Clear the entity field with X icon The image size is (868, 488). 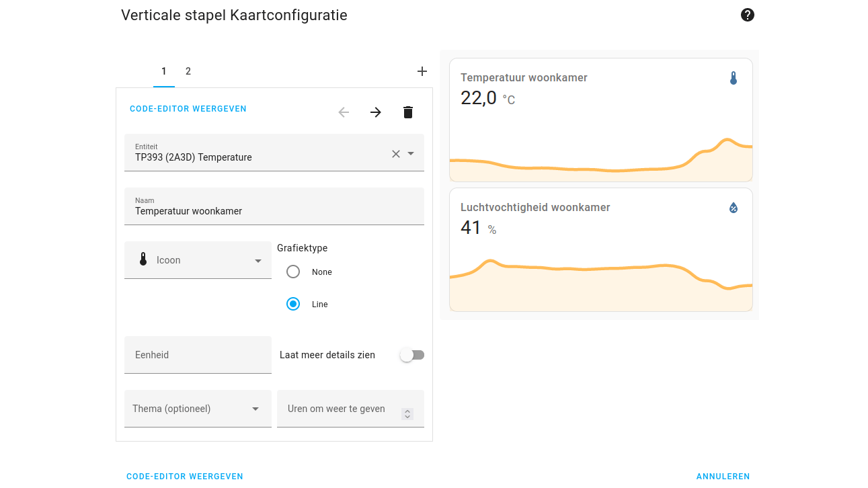pyautogui.click(x=396, y=154)
